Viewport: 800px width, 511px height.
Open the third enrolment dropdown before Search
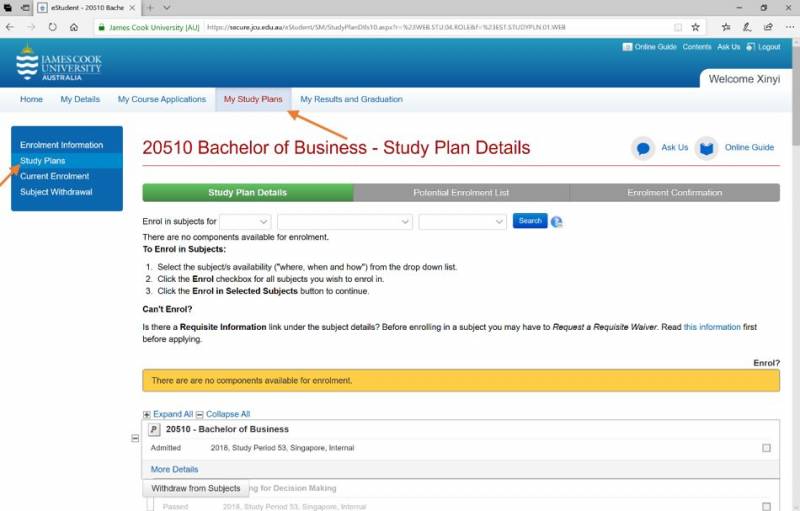(x=463, y=221)
